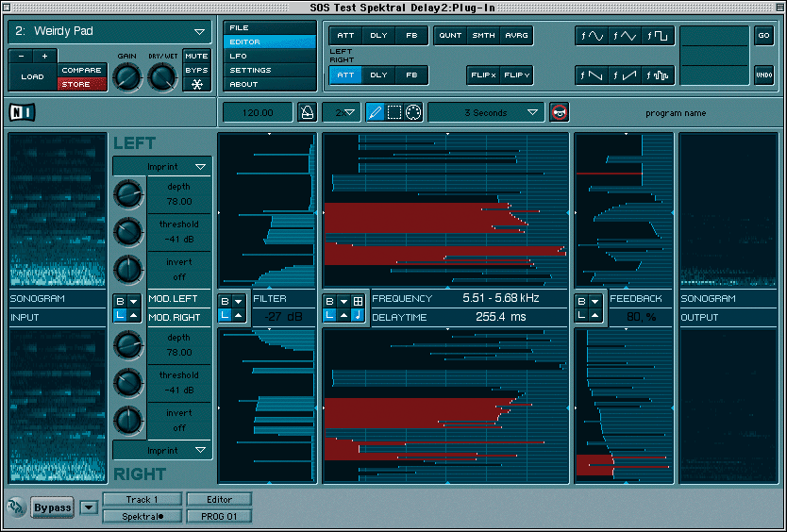Select the rectangular selection tool

pyautogui.click(x=394, y=112)
